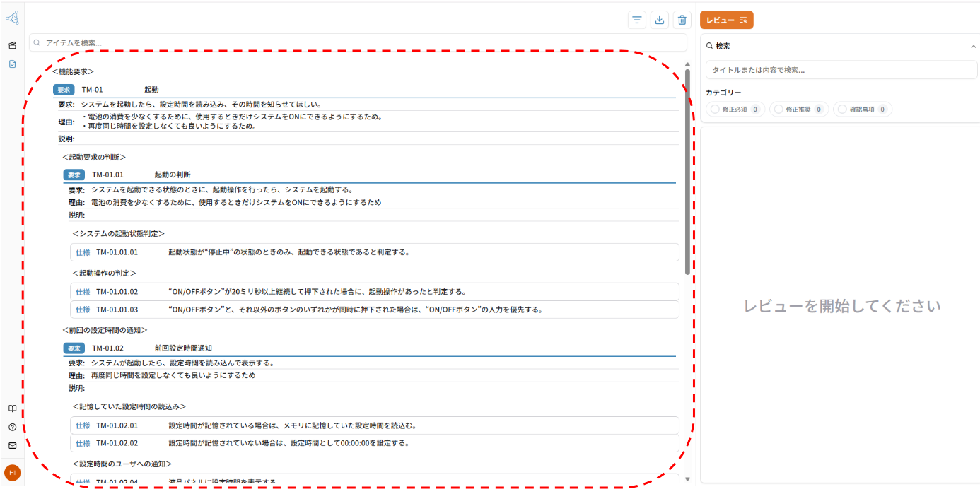Click inside the タイトルまたは内容で検索 search field
Viewport: 980px width, 494px height.
tap(840, 69)
